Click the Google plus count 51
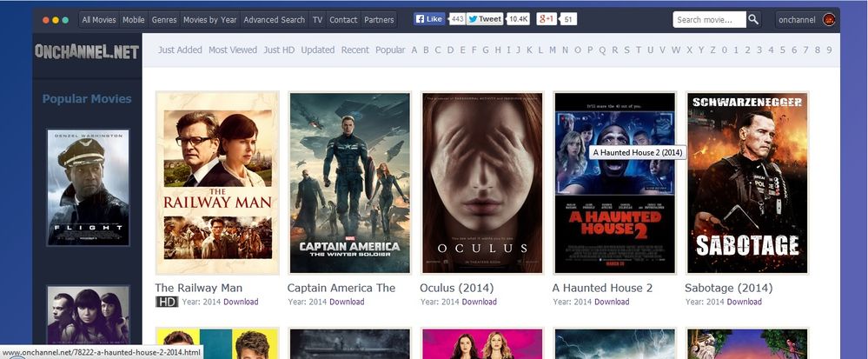 pyautogui.click(x=568, y=19)
